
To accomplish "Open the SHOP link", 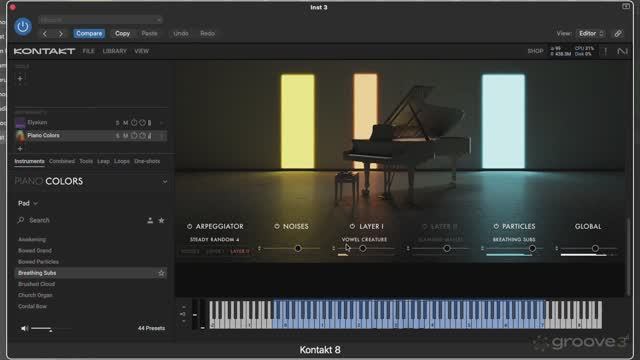I will pyautogui.click(x=535, y=51).
